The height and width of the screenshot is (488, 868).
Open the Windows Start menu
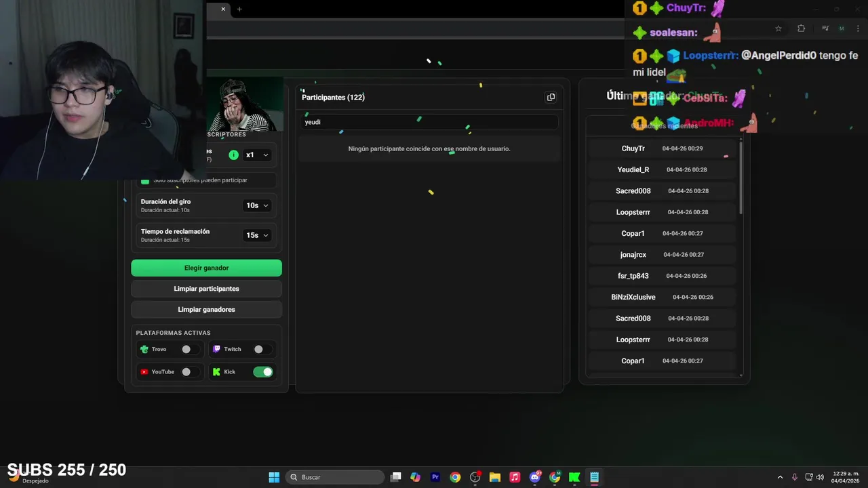[x=274, y=477]
